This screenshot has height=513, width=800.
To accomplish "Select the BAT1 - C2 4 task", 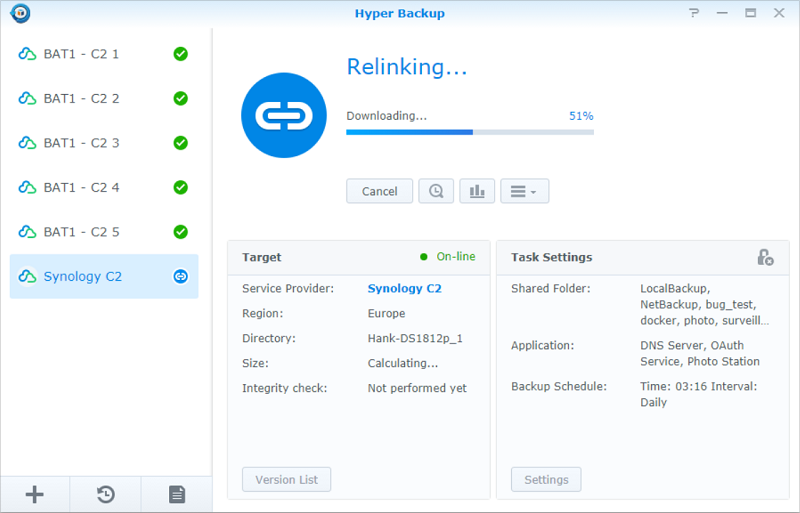I will tap(82, 187).
